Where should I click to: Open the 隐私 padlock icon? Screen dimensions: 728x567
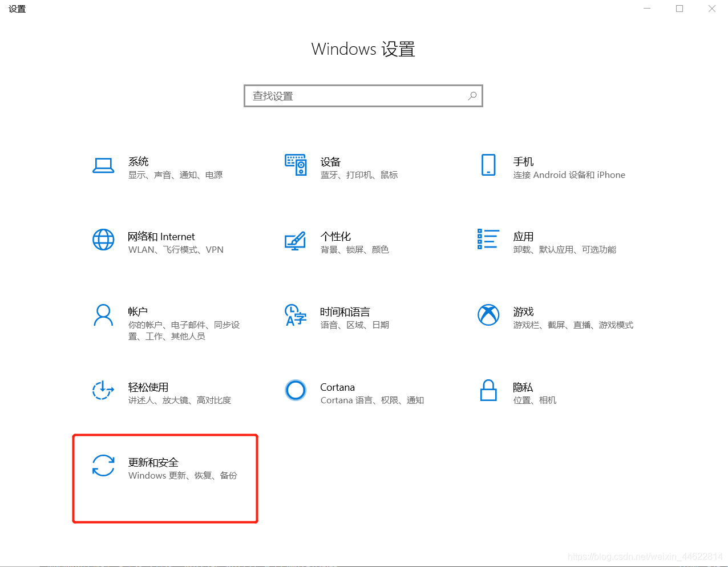click(488, 390)
